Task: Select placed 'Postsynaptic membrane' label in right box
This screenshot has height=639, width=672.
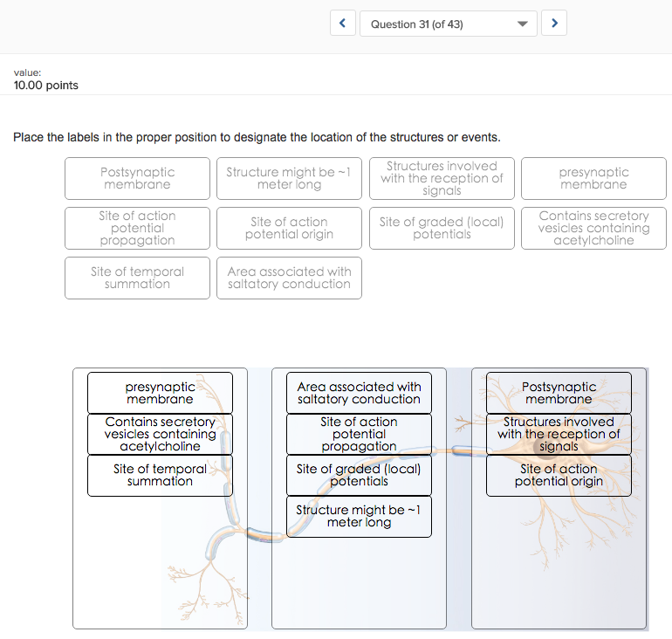Action: click(559, 393)
